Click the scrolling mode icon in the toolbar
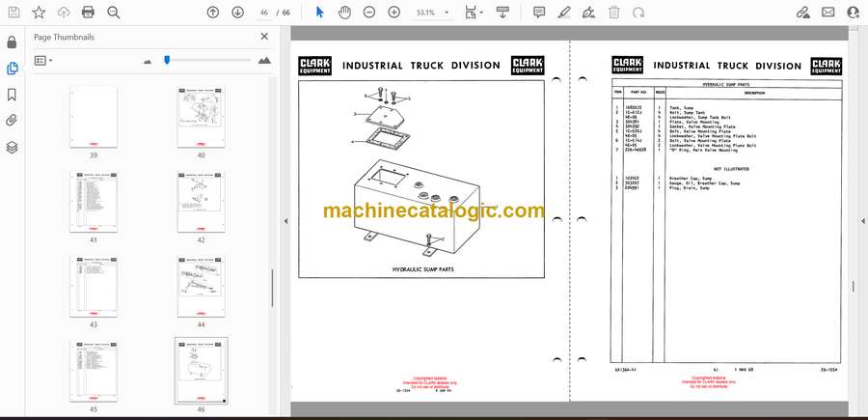 502,13
